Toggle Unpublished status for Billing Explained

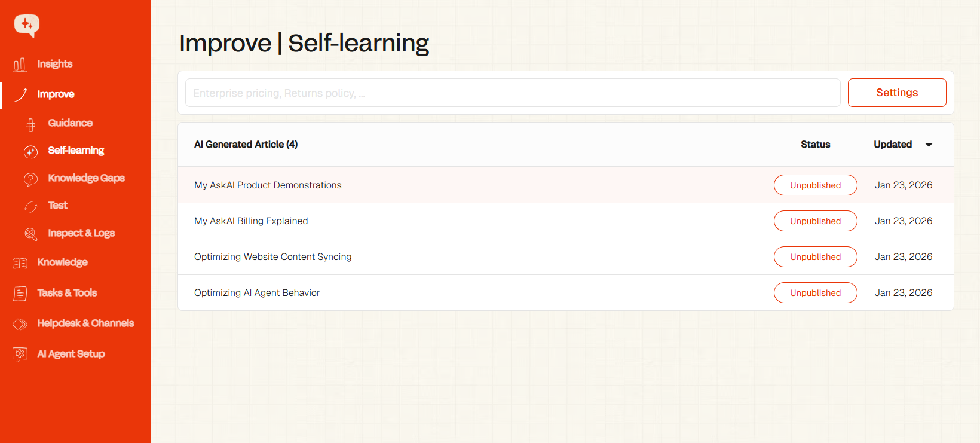pos(815,221)
